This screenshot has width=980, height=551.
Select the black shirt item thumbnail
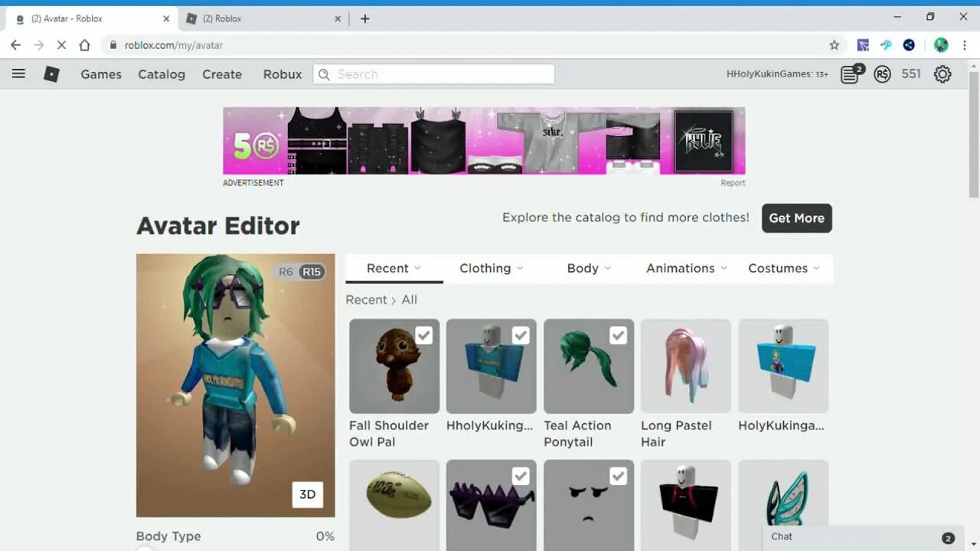(686, 505)
